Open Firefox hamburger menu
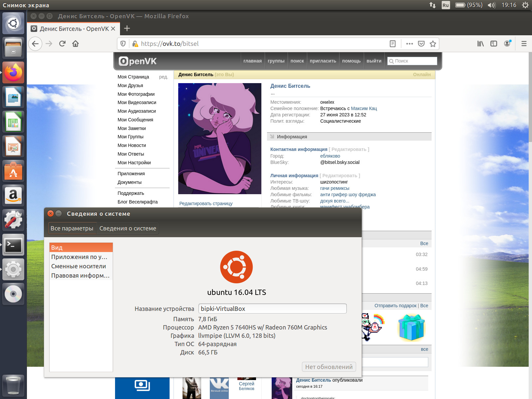Viewport: 532px width, 399px height. [524, 44]
